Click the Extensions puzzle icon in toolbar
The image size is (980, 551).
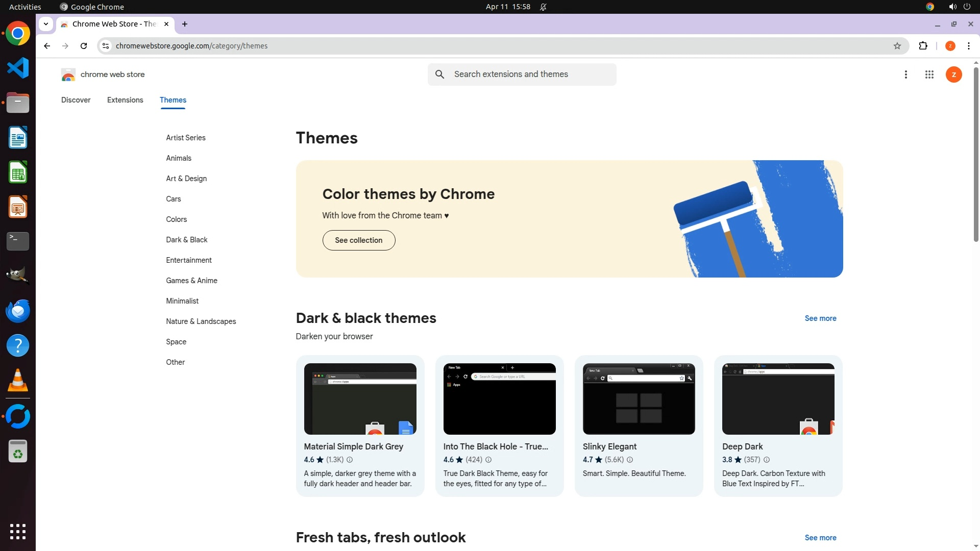(923, 46)
